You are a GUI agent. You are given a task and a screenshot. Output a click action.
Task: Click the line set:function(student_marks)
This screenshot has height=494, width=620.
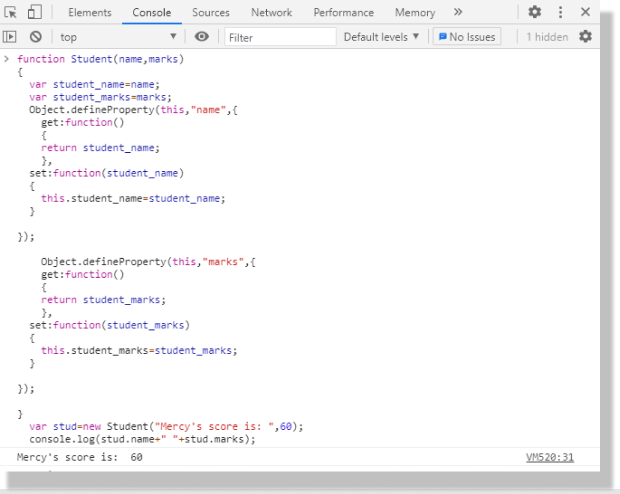tap(110, 326)
